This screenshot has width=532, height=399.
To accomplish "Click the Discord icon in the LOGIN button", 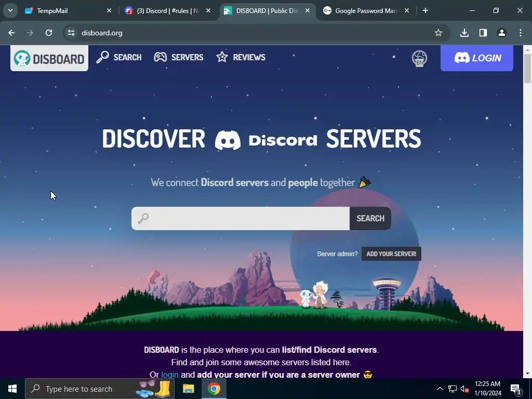I will (x=462, y=58).
